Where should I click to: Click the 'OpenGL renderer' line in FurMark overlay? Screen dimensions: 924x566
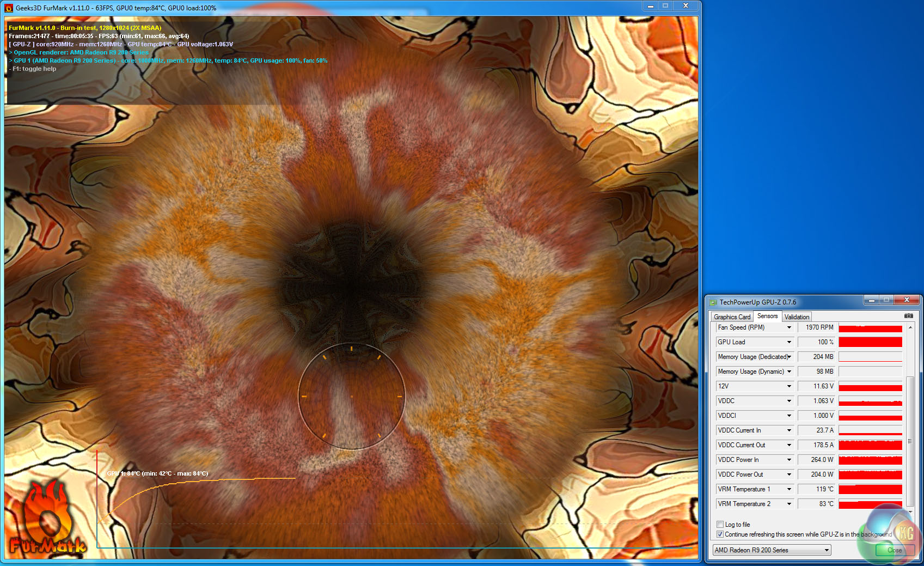(x=79, y=53)
